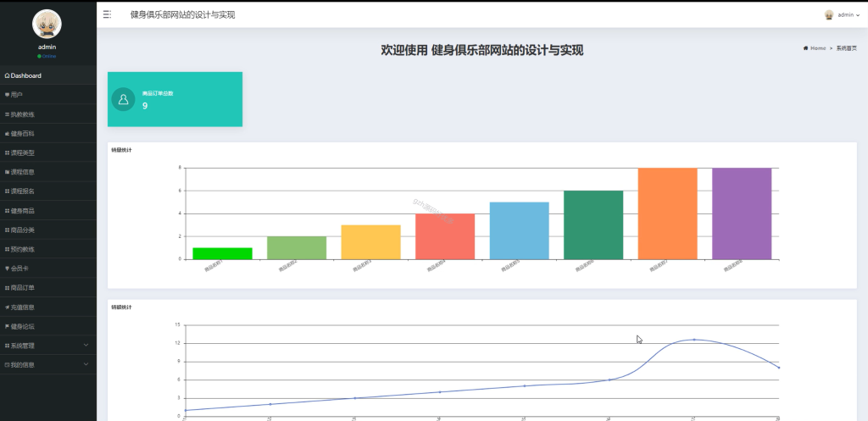868x421 pixels.
Task: Expand the 系统管理 submenu chevron
Action: tap(86, 346)
